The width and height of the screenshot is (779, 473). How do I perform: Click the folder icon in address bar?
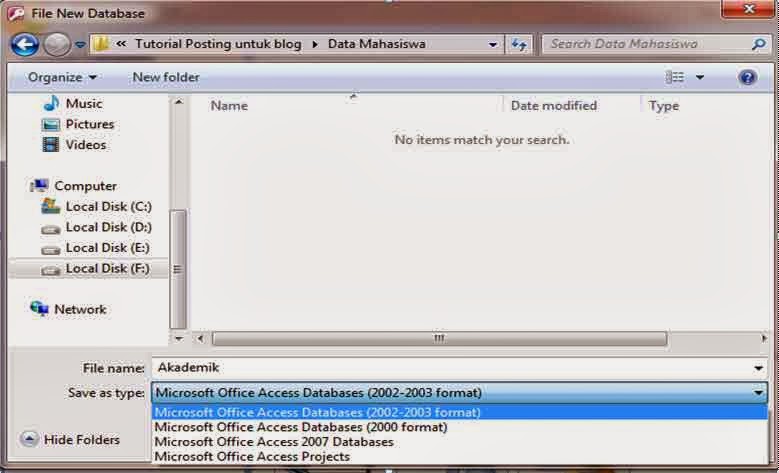pyautogui.click(x=101, y=44)
